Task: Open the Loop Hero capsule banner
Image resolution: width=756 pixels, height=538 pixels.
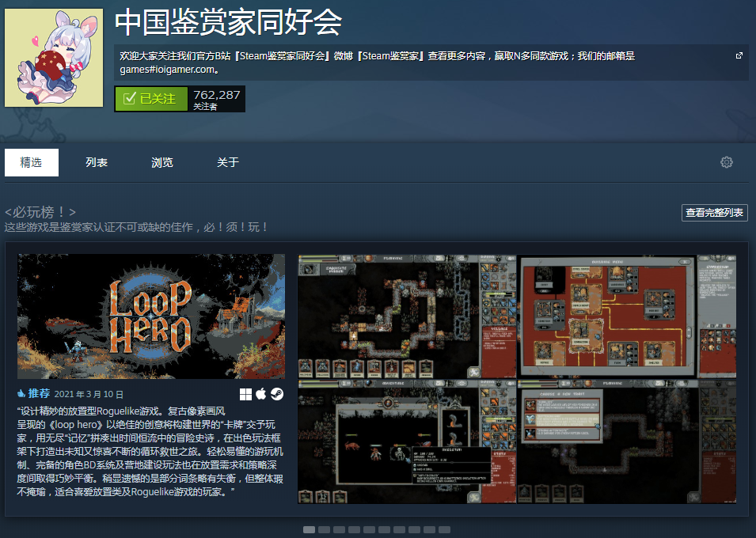Action: point(151,316)
